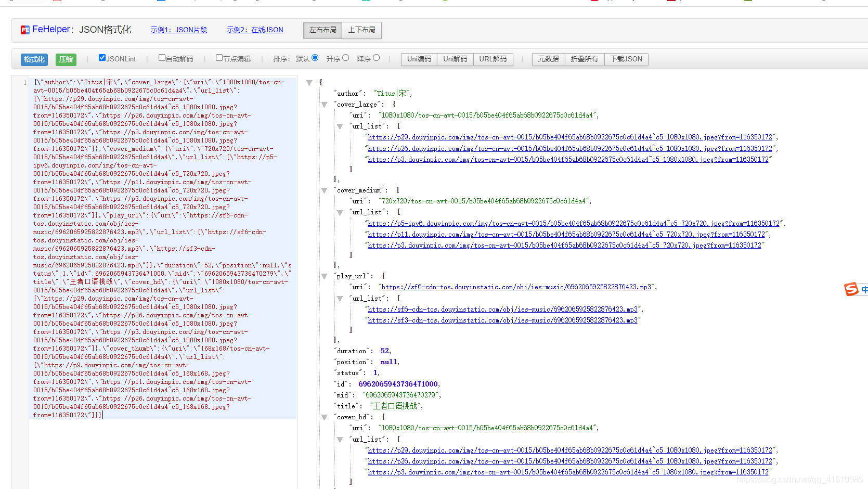Click the mid value "6962065943736470279"
Image resolution: width=868 pixels, height=489 pixels.
click(x=401, y=395)
